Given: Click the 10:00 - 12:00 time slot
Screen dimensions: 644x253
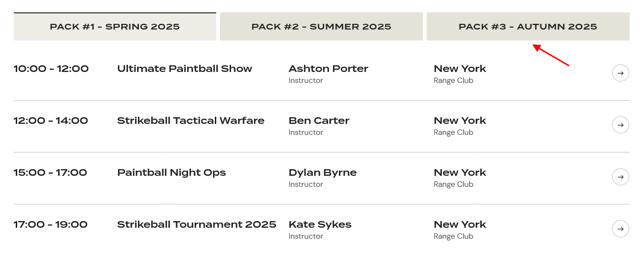Looking at the screenshot, I should (51, 69).
